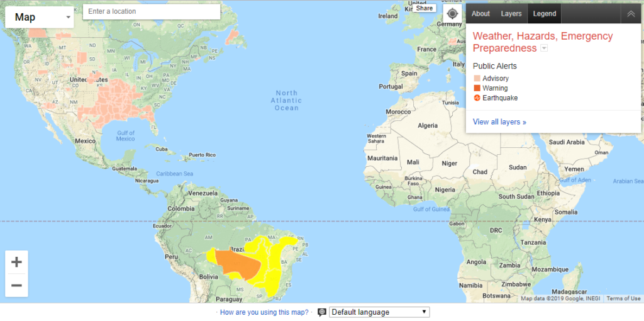Click the Gulf of Mexico label

[x=125, y=136]
